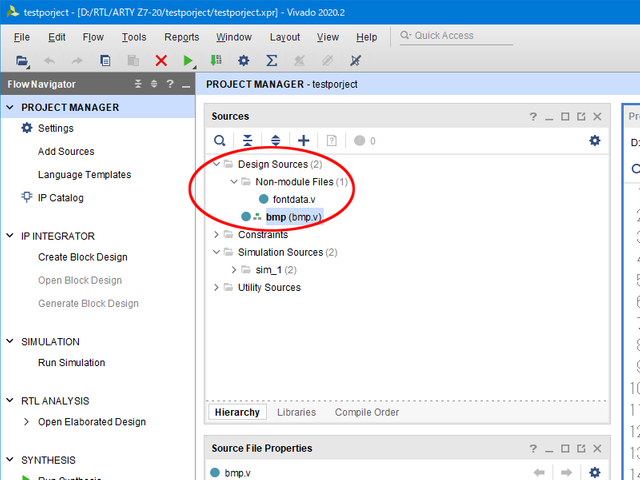The width and height of the screenshot is (640, 480).
Task: Open the Reports menu
Action: (181, 37)
